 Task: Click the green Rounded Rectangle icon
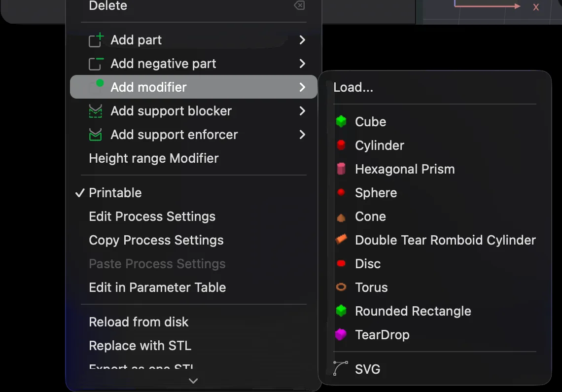coord(341,311)
